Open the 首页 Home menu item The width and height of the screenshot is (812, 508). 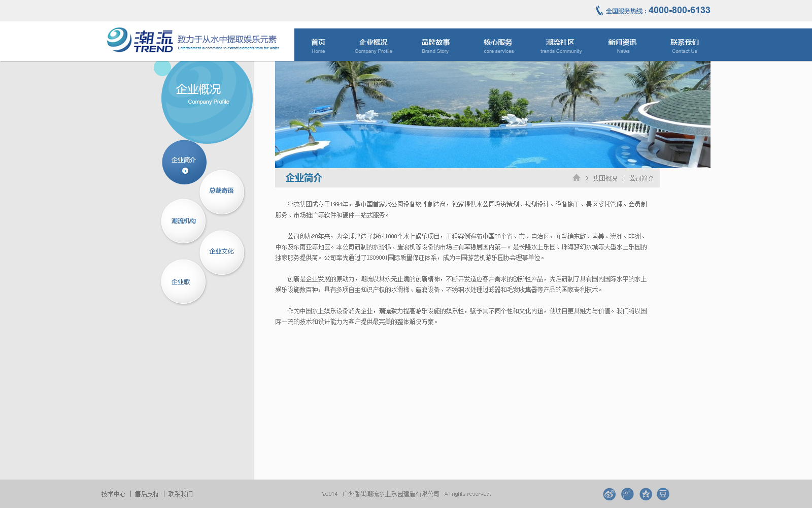click(x=318, y=46)
